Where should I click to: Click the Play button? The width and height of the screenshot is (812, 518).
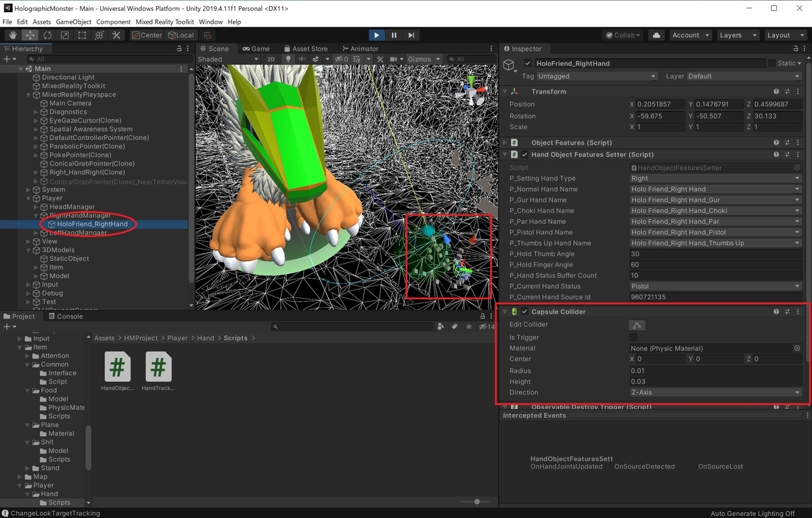[x=377, y=35]
